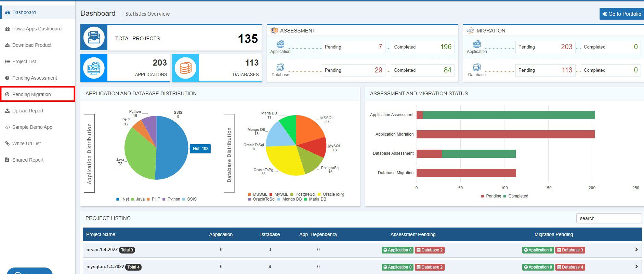The width and height of the screenshot is (644, 274).
Task: Click the Go to Portfolio button
Action: [x=622, y=14]
